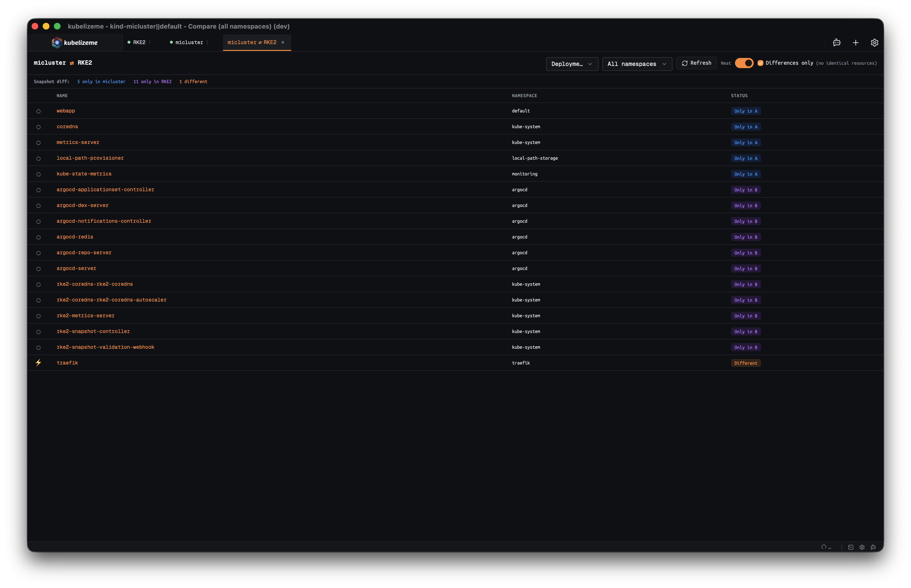Screen dimensions: 911x588
Task: Switch to the RKE2 tab
Action: (x=139, y=42)
